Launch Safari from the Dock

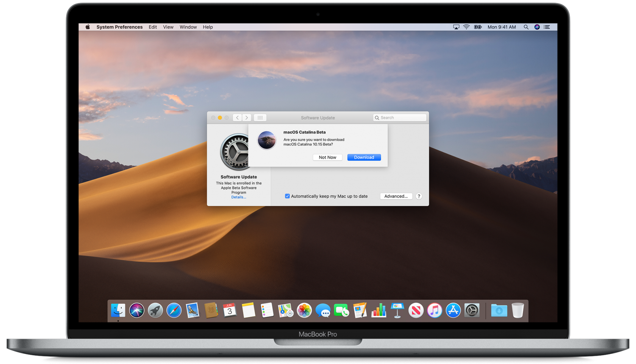pos(174,311)
